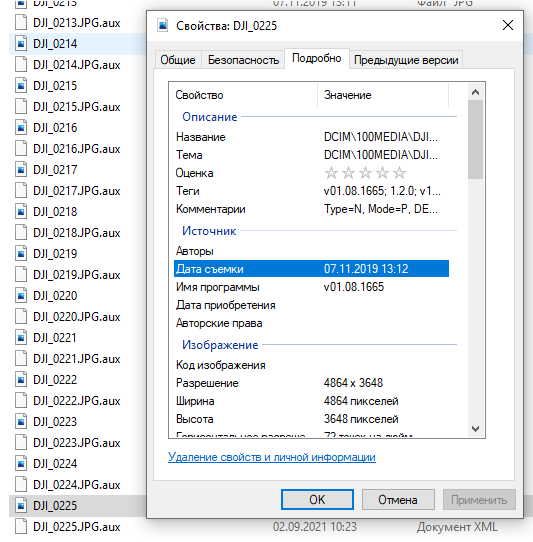Select the Авторские права row
Image resolution: width=533 pixels, height=542 pixels.
click(311, 323)
